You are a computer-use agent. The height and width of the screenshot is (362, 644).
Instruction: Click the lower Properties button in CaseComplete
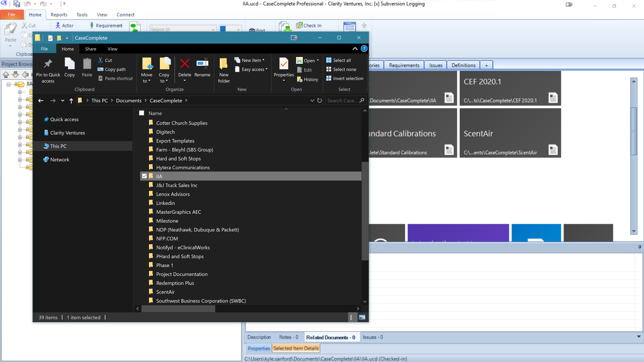click(259, 348)
